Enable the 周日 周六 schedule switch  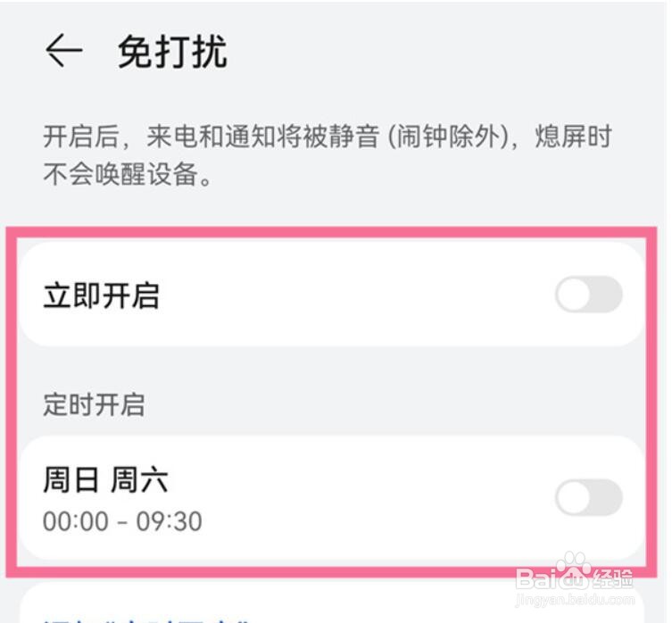click(588, 498)
